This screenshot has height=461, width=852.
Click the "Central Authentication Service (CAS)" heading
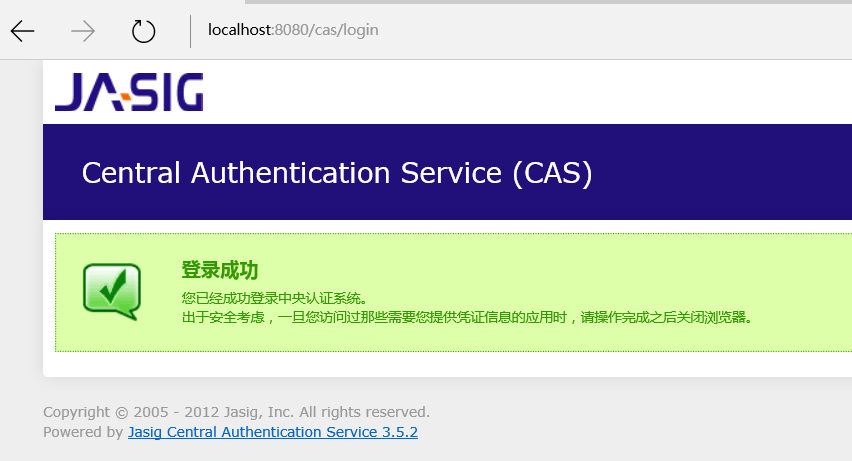[x=337, y=173]
